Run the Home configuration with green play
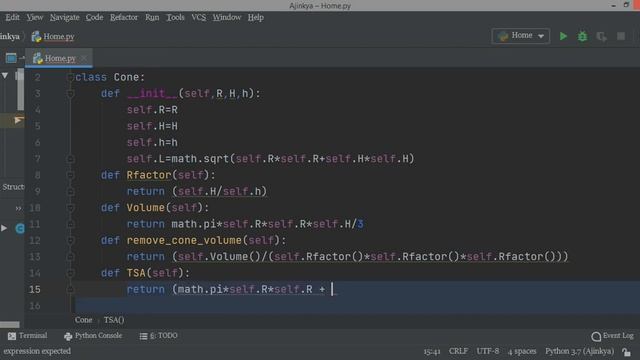This screenshot has width=640, height=360. (563, 36)
